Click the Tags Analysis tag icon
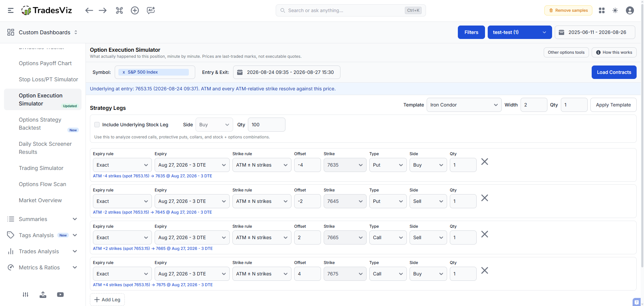This screenshot has width=644, height=306. [x=11, y=235]
